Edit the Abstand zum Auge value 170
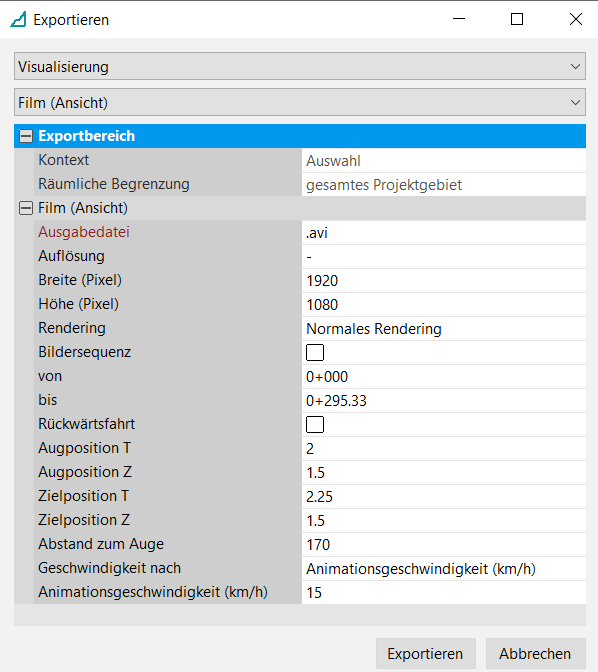This screenshot has width=598, height=672. click(444, 545)
